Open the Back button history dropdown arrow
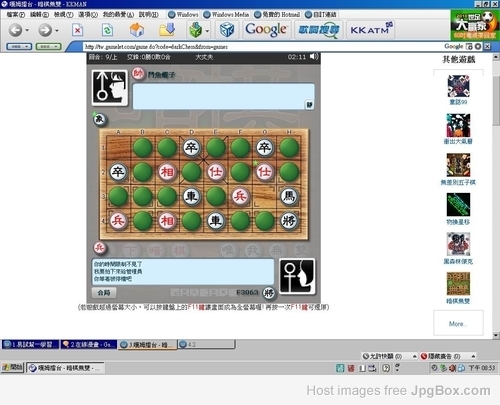 click(x=27, y=30)
